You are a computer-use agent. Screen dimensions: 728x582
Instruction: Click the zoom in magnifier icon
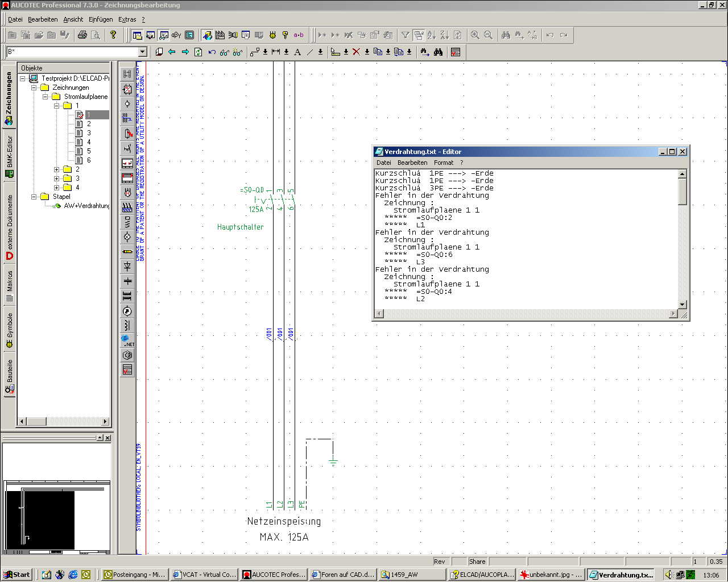[475, 35]
